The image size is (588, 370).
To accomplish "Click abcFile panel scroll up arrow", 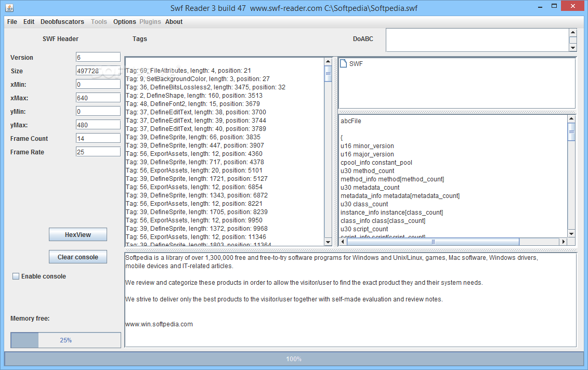I will [x=571, y=119].
